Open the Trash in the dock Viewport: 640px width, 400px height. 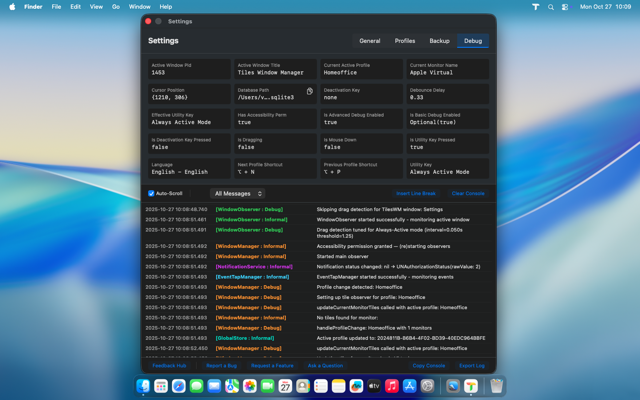(x=496, y=385)
